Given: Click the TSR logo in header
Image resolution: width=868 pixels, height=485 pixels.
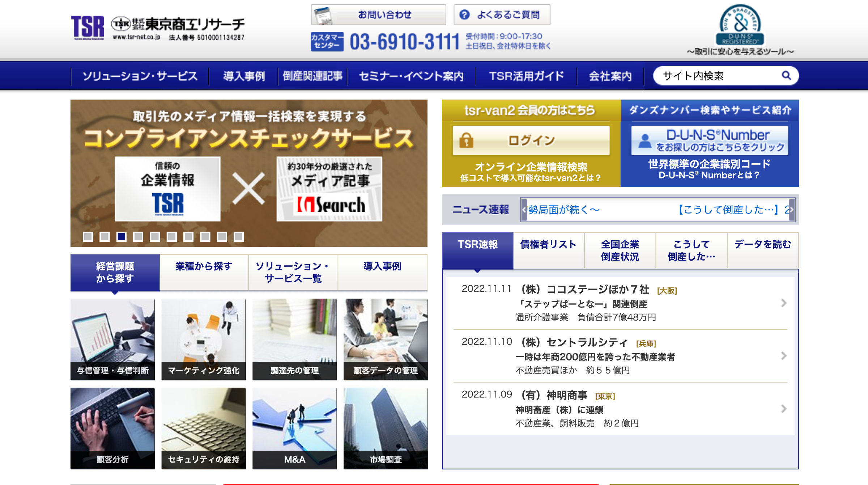Looking at the screenshot, I should click(x=87, y=27).
